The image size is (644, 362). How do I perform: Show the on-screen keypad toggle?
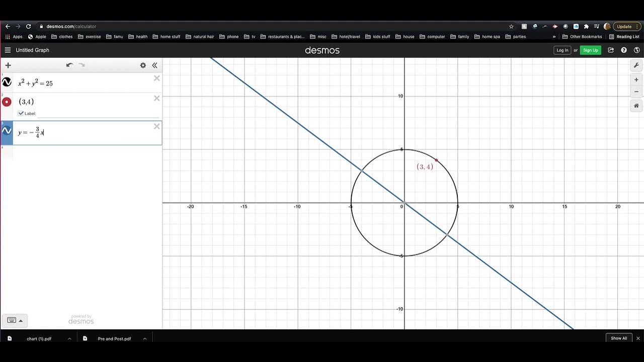click(14, 320)
